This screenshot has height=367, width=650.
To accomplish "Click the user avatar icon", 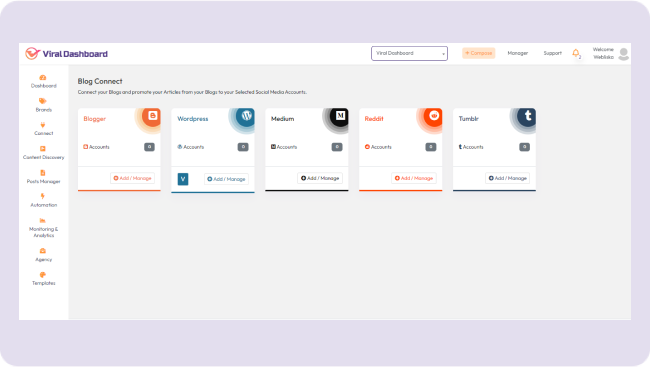I will (623, 54).
